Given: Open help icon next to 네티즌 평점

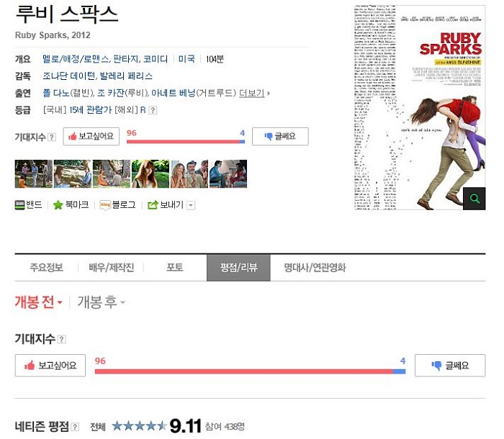Looking at the screenshot, I should click(x=75, y=427).
